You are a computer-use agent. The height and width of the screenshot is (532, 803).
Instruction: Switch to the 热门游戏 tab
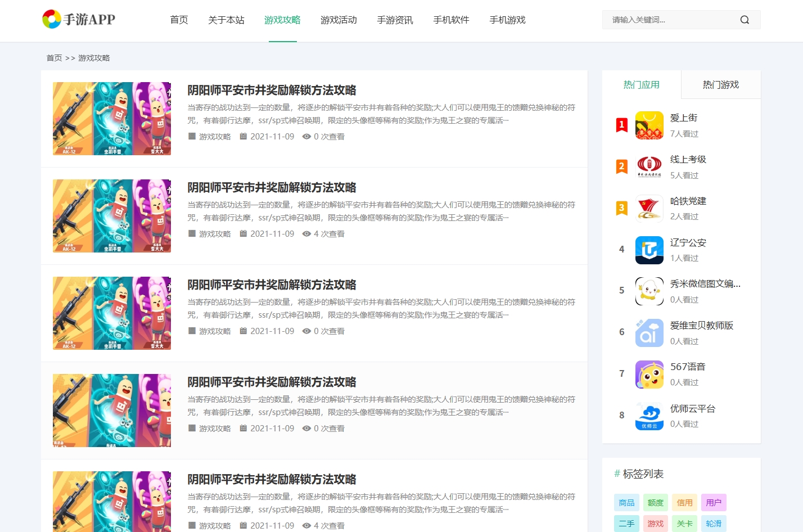click(x=721, y=84)
